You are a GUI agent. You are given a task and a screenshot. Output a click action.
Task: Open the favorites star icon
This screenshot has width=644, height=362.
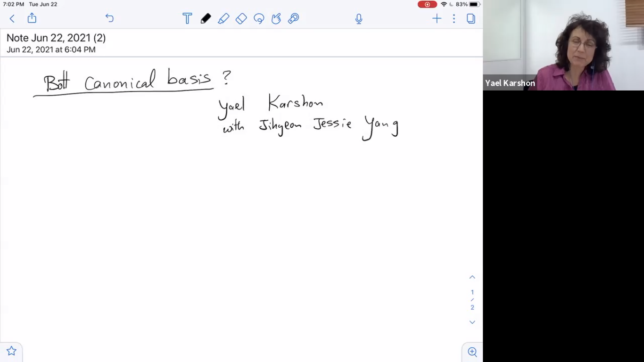tap(11, 351)
